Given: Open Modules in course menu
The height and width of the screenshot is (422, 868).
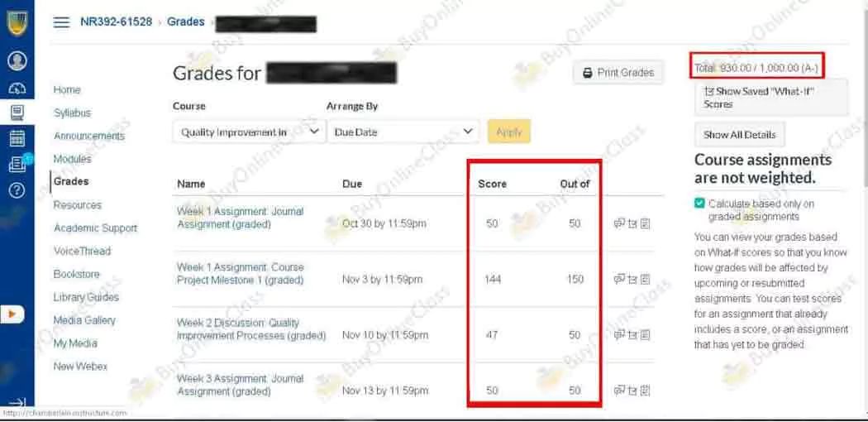Looking at the screenshot, I should [x=73, y=159].
